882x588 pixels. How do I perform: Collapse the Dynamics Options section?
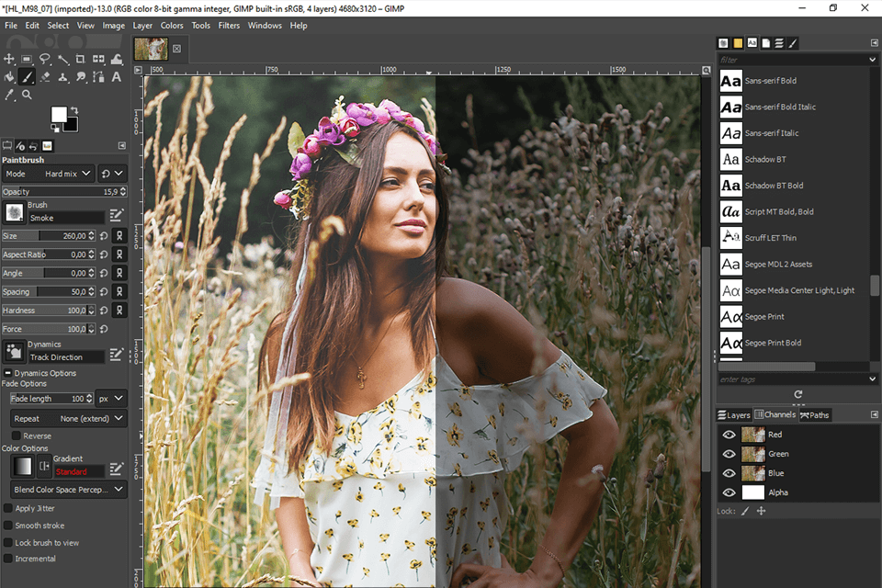[7, 373]
